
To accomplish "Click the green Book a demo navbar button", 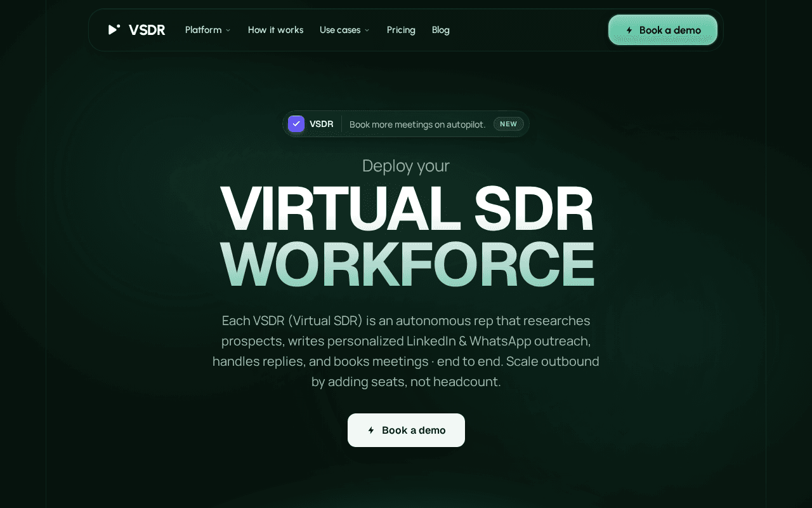I will 663,30.
